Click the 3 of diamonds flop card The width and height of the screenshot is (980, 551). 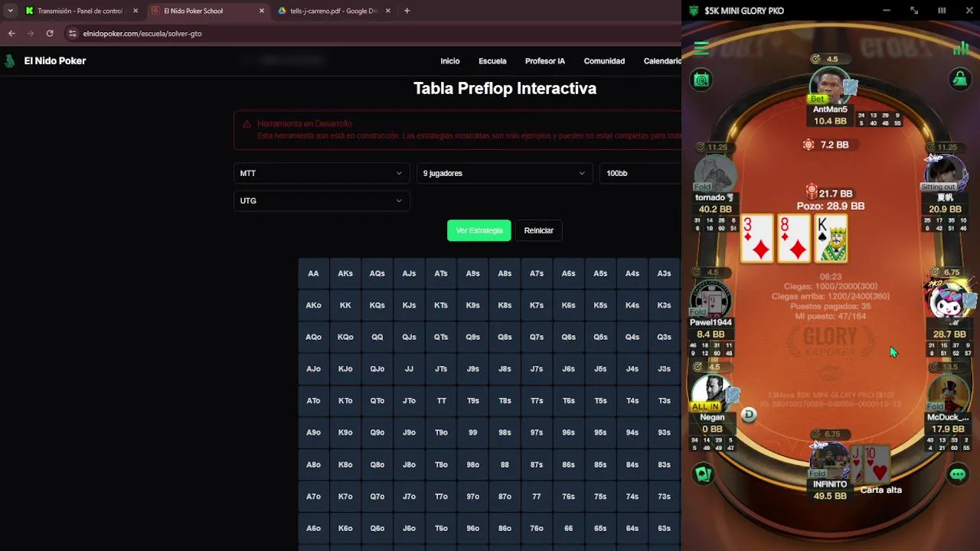(757, 238)
